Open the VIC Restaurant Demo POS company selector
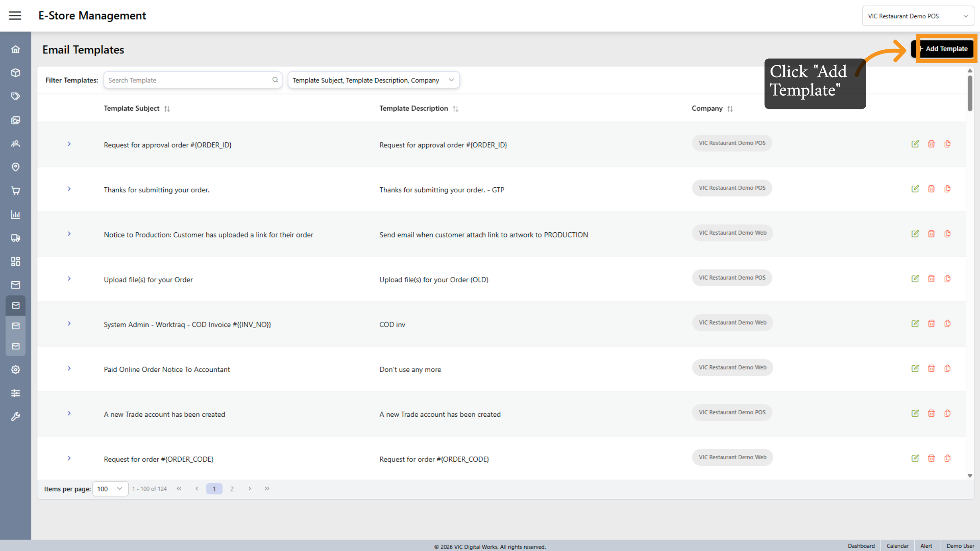 click(918, 16)
